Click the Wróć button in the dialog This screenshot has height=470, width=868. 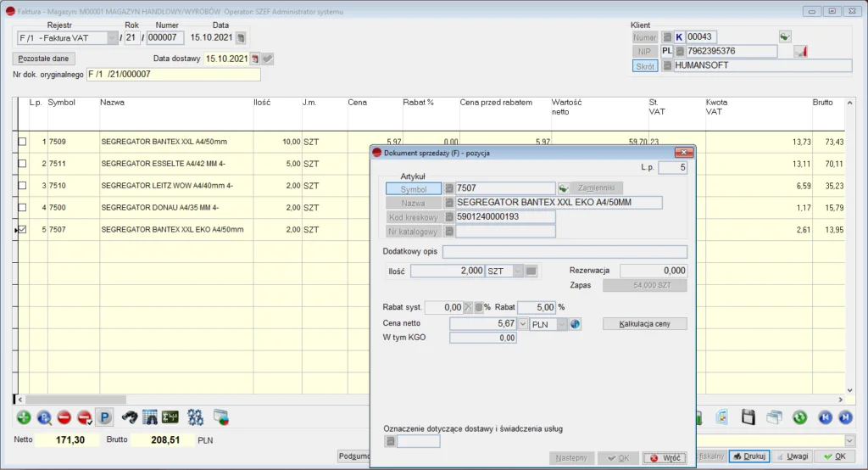665,458
